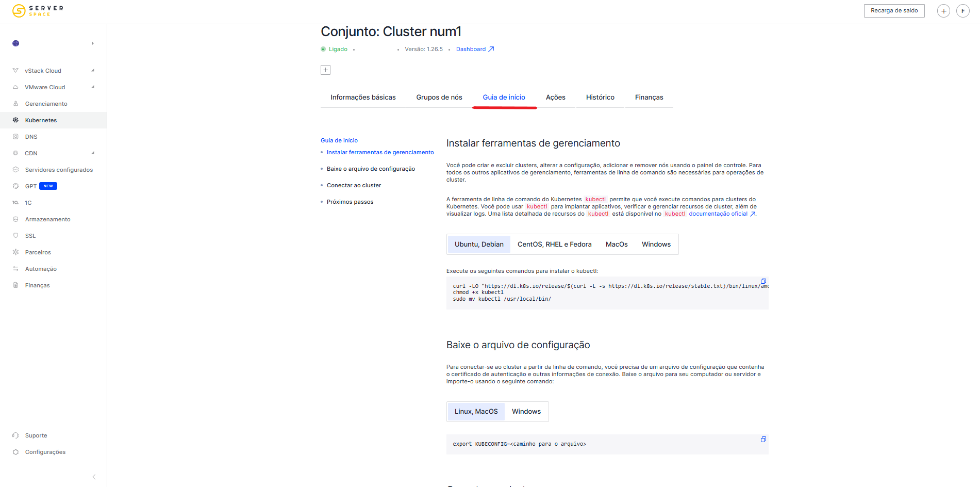Click the Automação arrows icon

[x=15, y=269]
